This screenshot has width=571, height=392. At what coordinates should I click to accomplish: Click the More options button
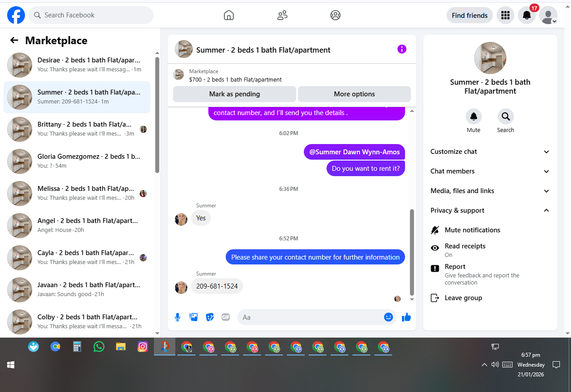click(x=354, y=94)
